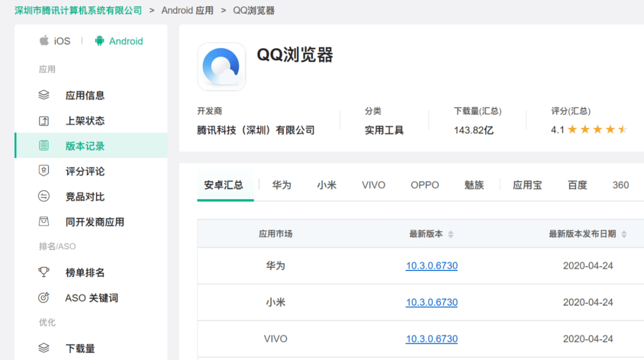Click the green Android robot icon
This screenshot has width=644, height=360.
coord(100,41)
